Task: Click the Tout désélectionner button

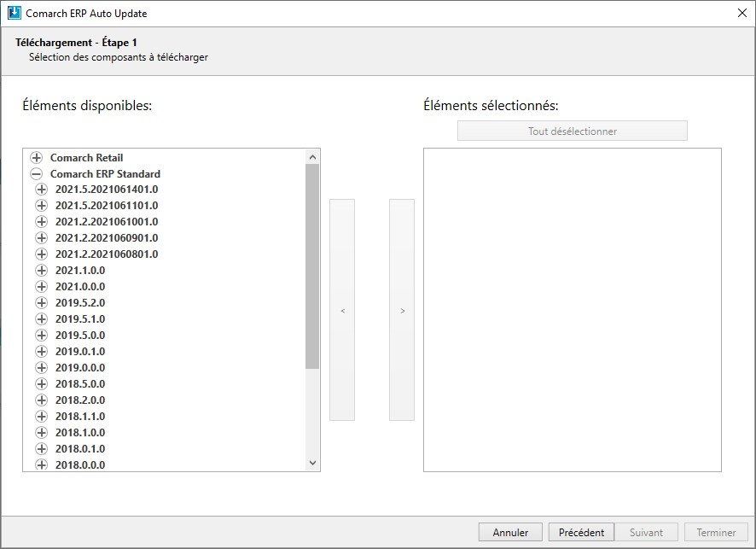Action: (x=573, y=131)
